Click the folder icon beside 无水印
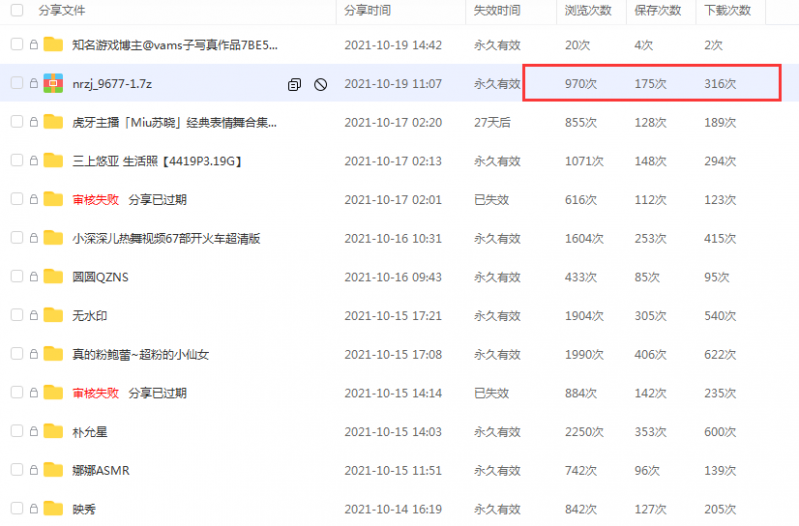The height and width of the screenshot is (526, 799). (x=54, y=316)
